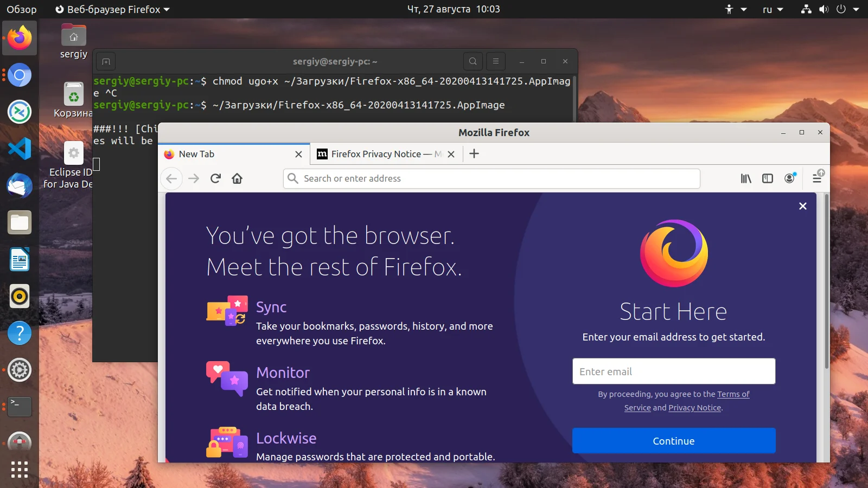
Task: Open the Files manager from the dock
Action: point(20,222)
